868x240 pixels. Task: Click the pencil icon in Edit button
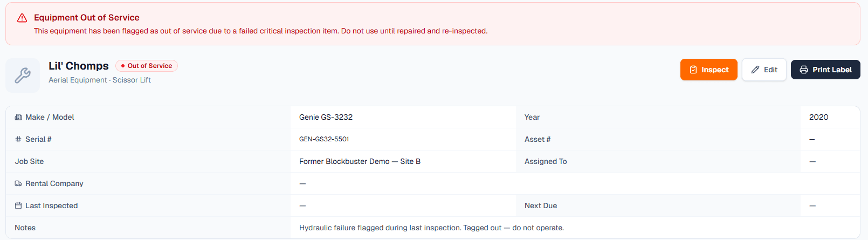pos(755,70)
